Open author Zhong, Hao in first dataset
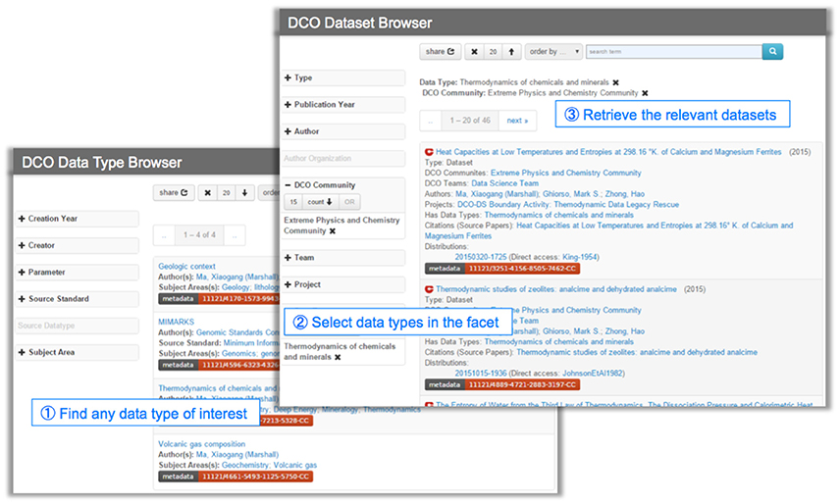Screen dimensions: 840x504 point(625,194)
